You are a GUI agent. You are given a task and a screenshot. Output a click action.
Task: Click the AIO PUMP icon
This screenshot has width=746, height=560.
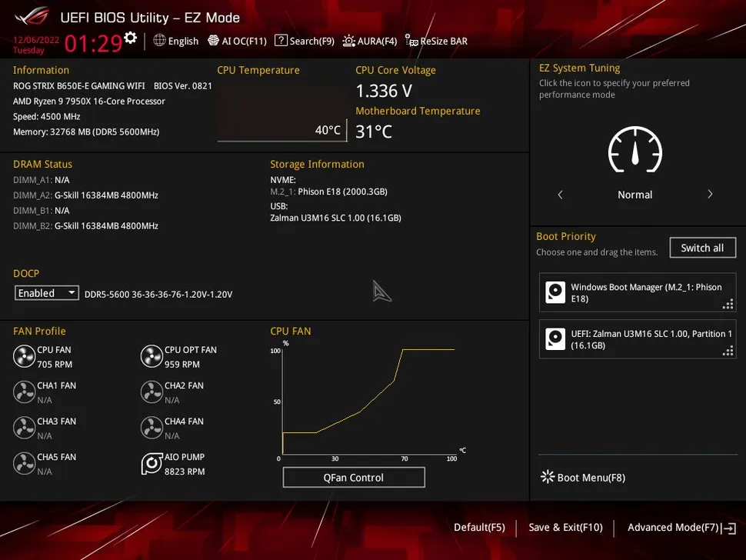152,463
